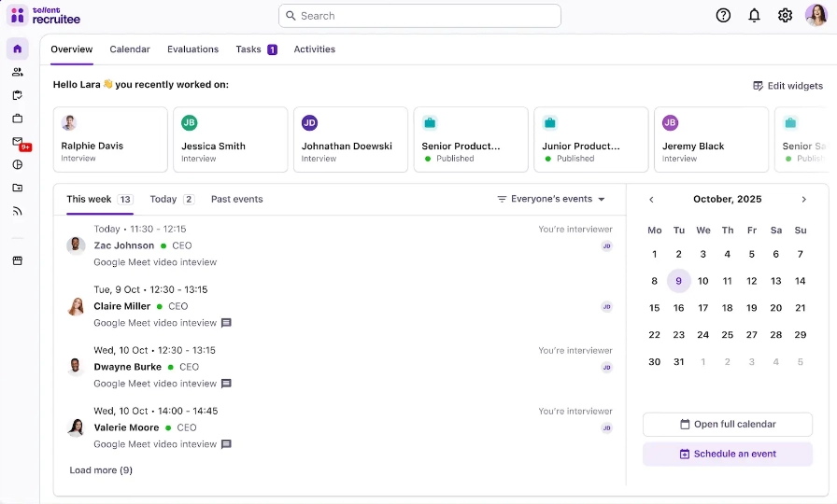Open Jessica Smith candidate card
This screenshot has width=837, height=504.
231,140
